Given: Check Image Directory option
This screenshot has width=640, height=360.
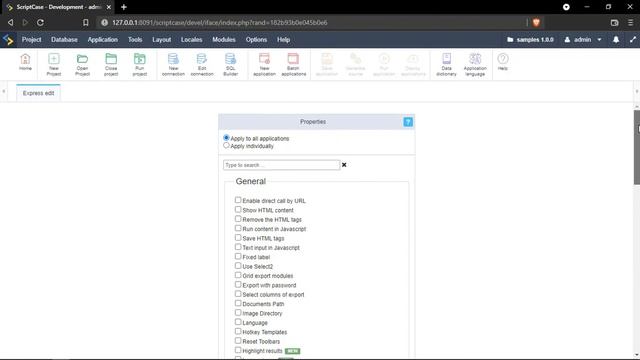Looking at the screenshot, I should point(238,313).
